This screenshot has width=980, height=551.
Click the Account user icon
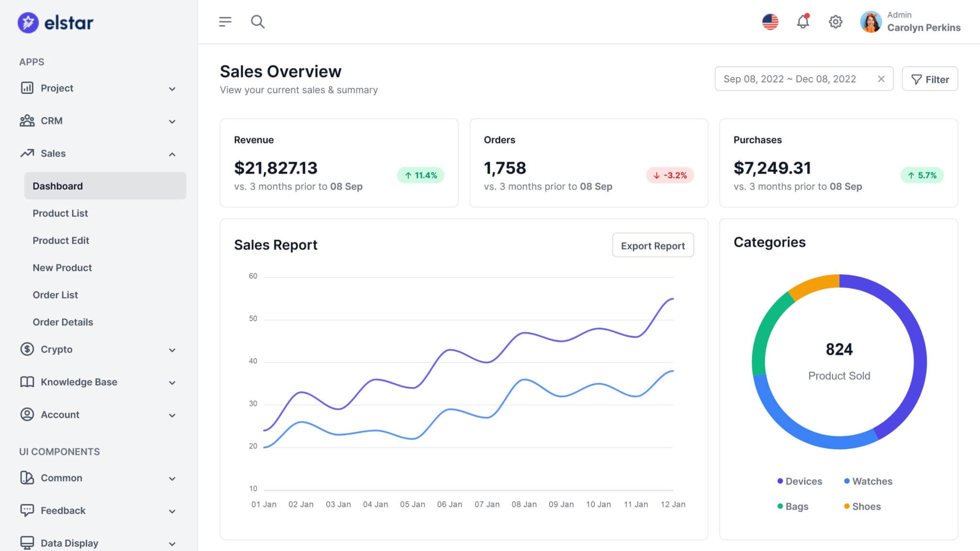[27, 414]
